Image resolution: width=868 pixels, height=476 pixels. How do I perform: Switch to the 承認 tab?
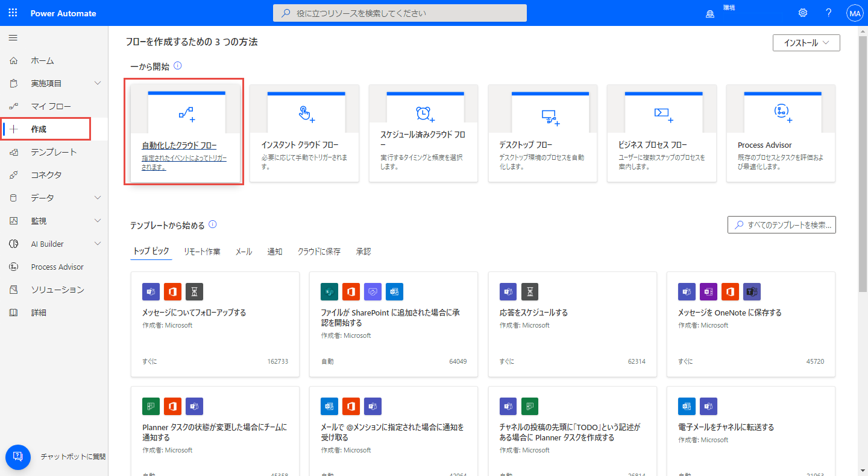(363, 252)
